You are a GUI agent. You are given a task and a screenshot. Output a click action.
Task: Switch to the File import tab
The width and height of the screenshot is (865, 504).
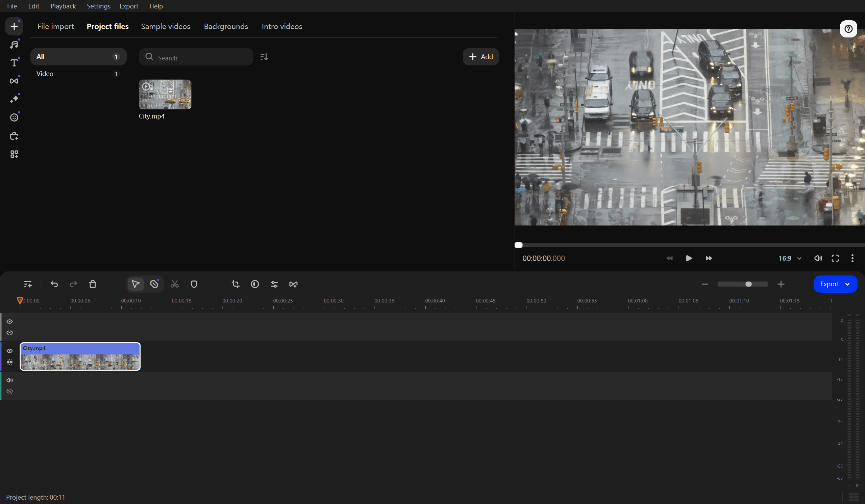[56, 26]
